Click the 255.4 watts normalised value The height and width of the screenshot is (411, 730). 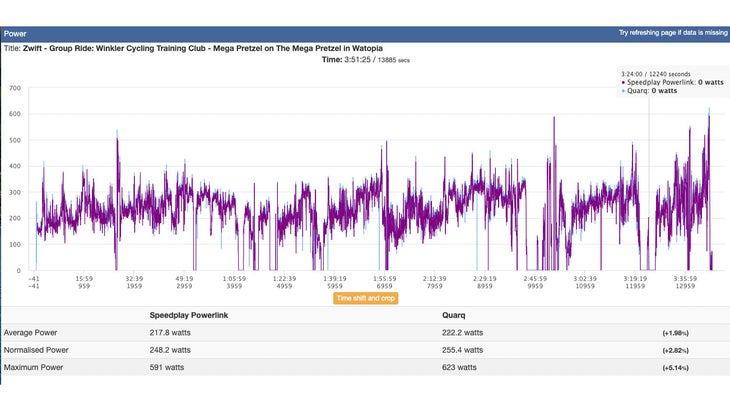[462, 350]
